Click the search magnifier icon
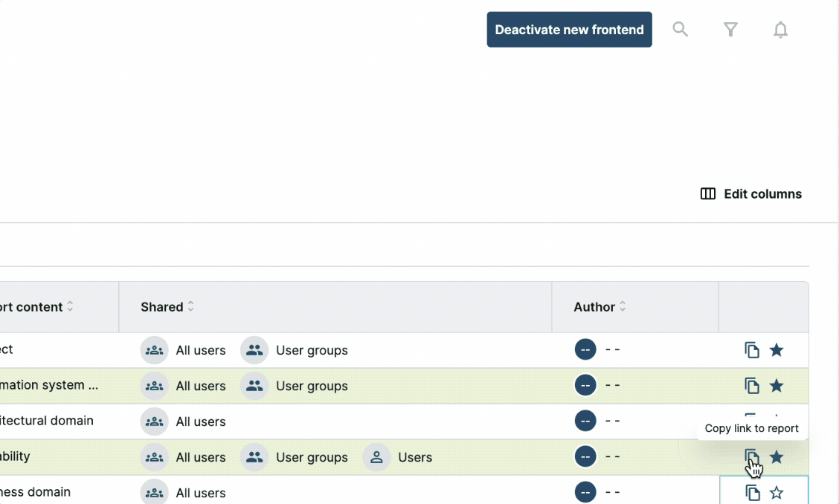This screenshot has height=504, width=839. click(x=680, y=30)
